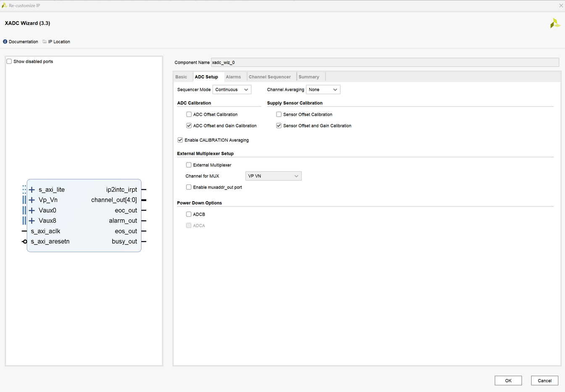Expand the Vaux0 interface plus icon
The height and width of the screenshot is (392, 565).
tap(32, 210)
